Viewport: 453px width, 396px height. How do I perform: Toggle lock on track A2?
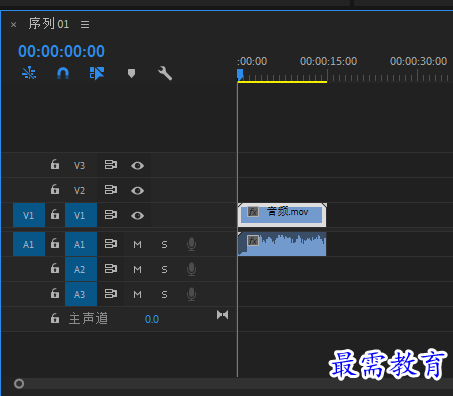[x=55, y=269]
